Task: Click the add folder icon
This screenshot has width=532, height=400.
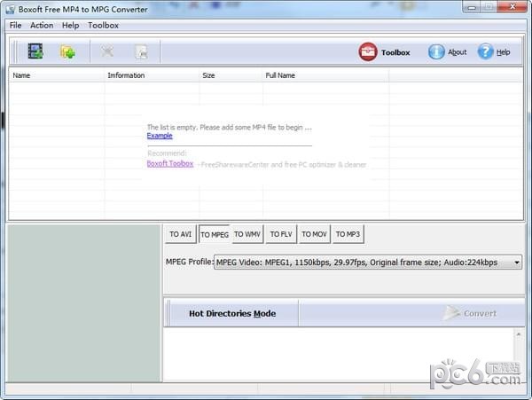Action: click(67, 52)
